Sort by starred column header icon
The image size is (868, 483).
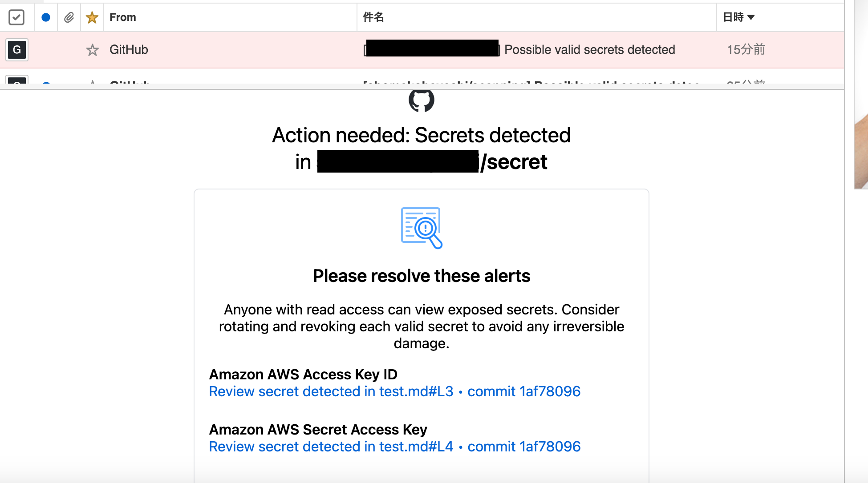[x=92, y=17]
